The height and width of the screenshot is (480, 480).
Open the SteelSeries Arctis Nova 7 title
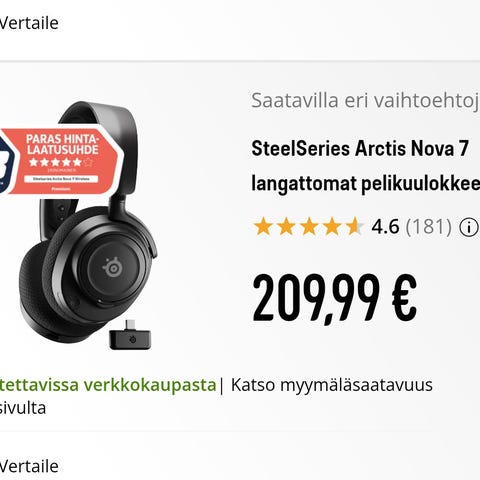tap(360, 148)
